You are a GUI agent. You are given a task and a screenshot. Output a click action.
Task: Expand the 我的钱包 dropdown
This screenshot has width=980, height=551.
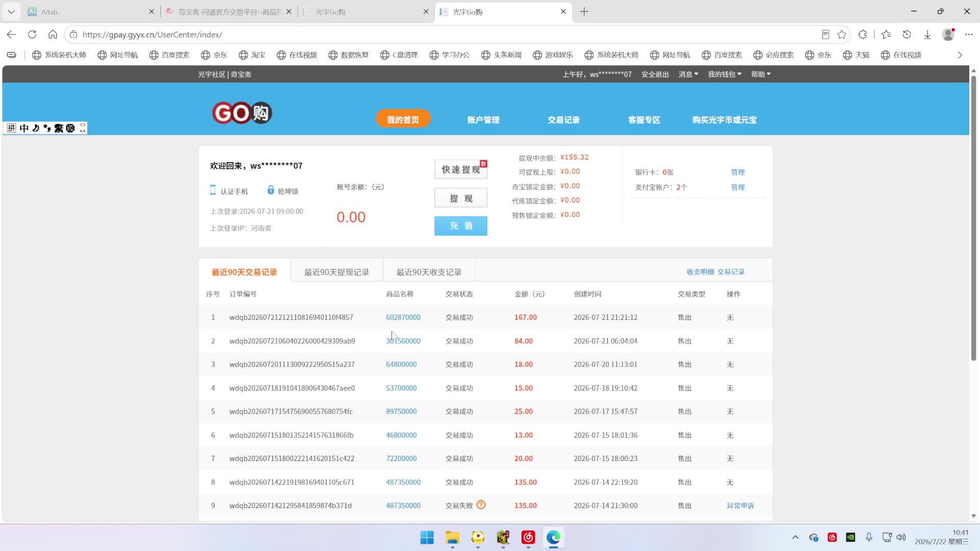point(725,74)
